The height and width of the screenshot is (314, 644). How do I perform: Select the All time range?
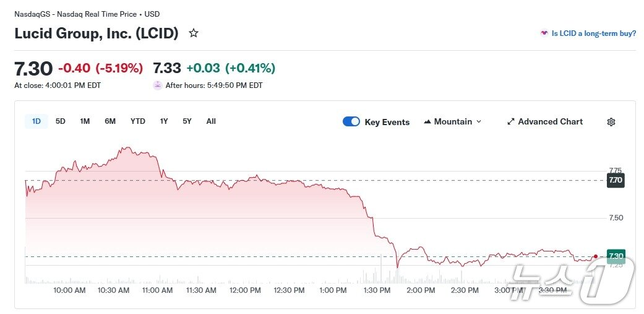click(211, 121)
